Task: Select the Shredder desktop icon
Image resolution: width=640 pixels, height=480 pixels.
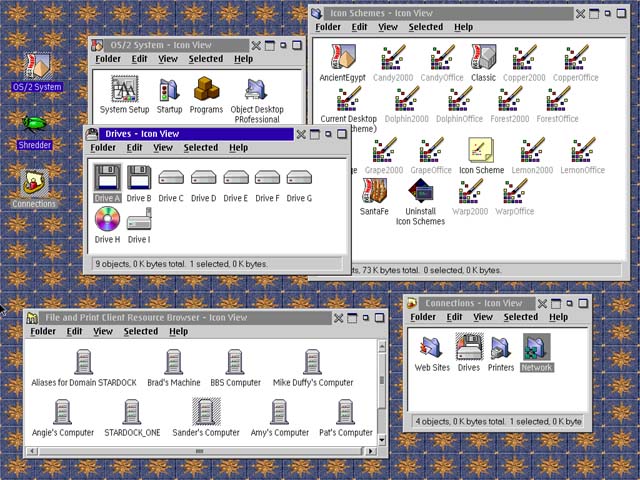Action: pos(34,124)
